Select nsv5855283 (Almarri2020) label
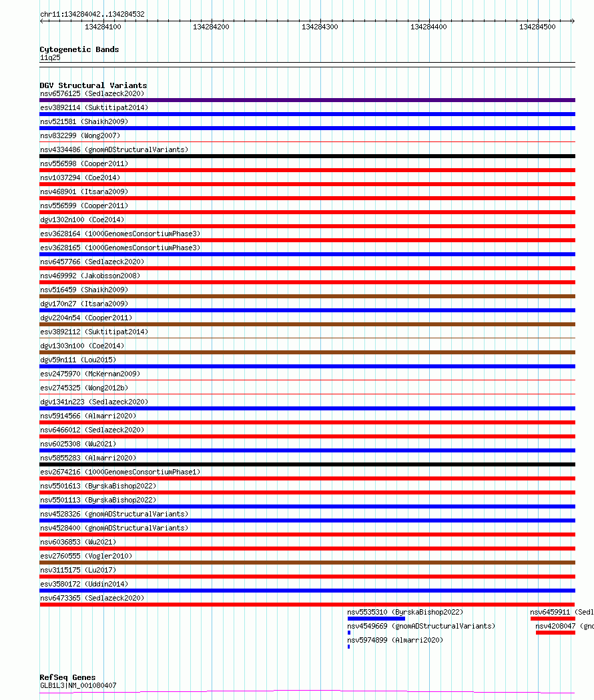 88,458
